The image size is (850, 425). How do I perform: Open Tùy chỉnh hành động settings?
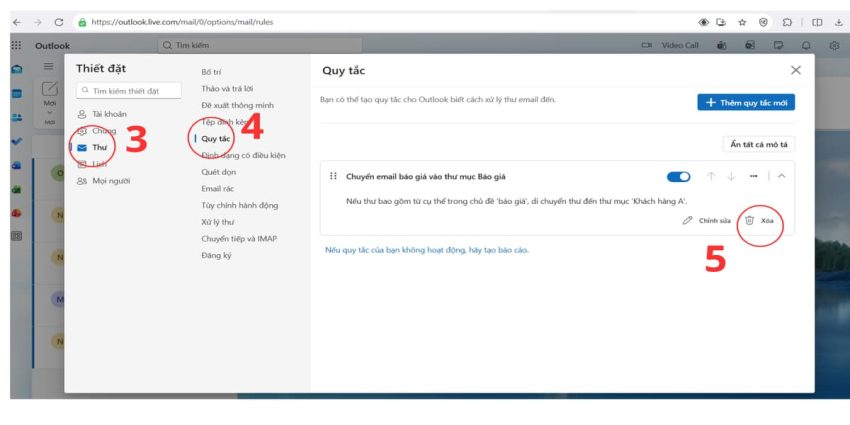(240, 205)
